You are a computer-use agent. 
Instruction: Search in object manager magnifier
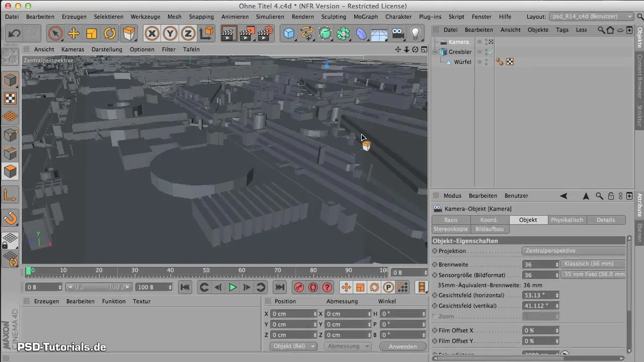click(601, 30)
